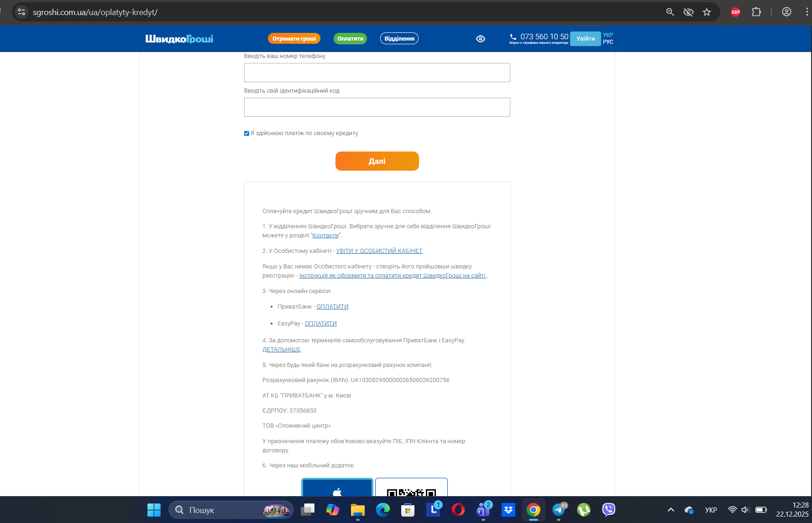This screenshot has height=523, width=812.
Task: Open File Explorer from the taskbar
Action: pos(358,510)
